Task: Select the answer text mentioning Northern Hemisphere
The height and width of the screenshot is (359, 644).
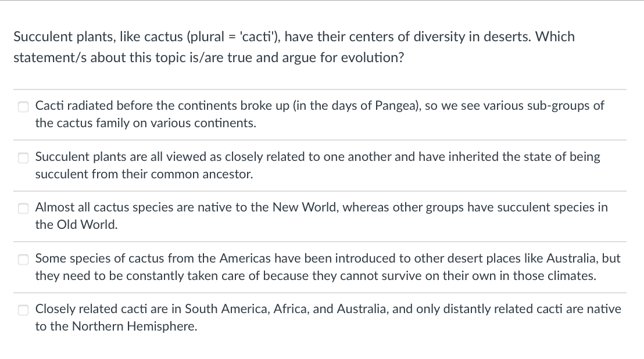Action: pos(328,318)
